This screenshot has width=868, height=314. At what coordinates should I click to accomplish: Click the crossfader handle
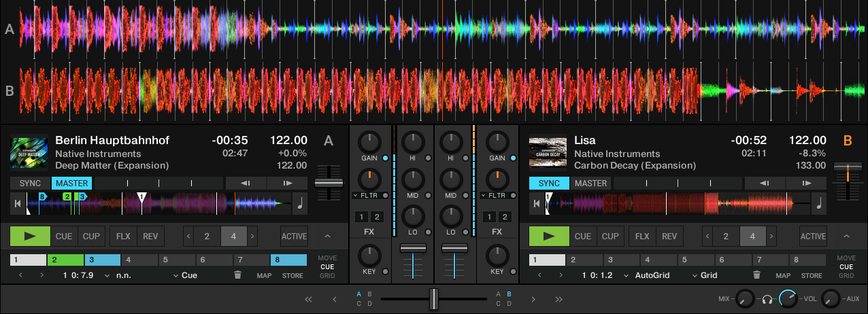pos(433,298)
